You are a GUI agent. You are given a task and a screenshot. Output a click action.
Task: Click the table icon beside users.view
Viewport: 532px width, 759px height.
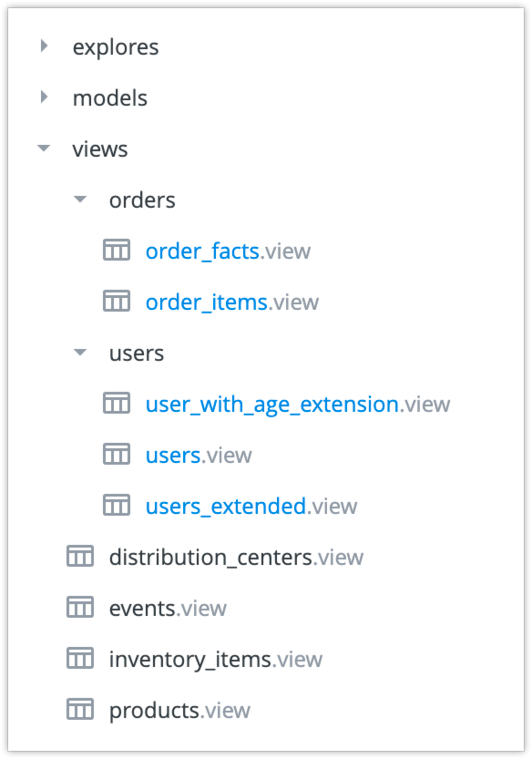117,454
